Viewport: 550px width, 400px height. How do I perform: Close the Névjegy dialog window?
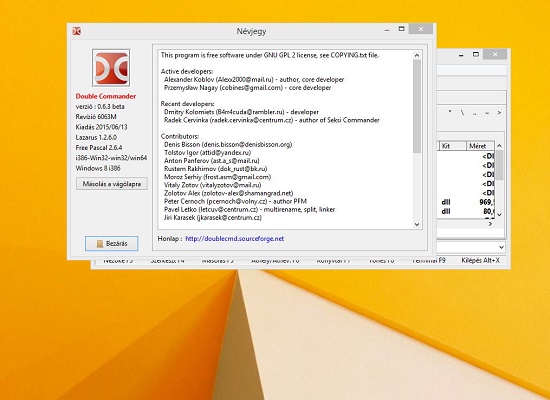pos(421,29)
